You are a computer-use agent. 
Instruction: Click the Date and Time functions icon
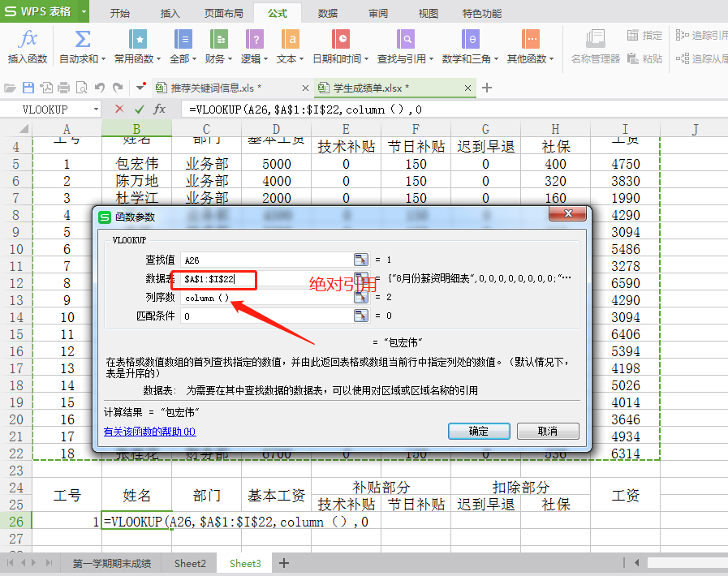(341, 39)
